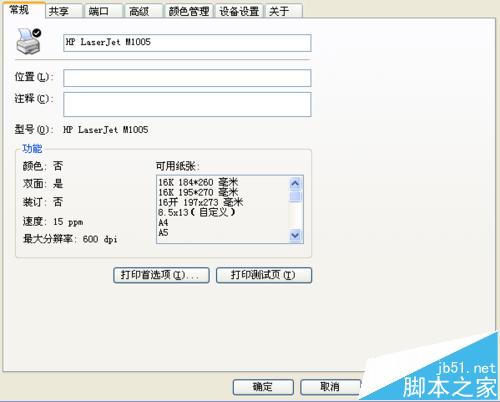Click the paper list scroll down arrow
This screenshot has width=500, height=402.
(295, 235)
